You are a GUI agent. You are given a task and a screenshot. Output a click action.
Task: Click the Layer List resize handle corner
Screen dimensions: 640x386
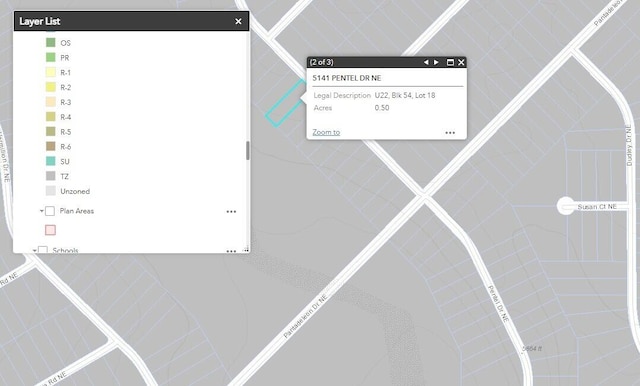click(246, 249)
